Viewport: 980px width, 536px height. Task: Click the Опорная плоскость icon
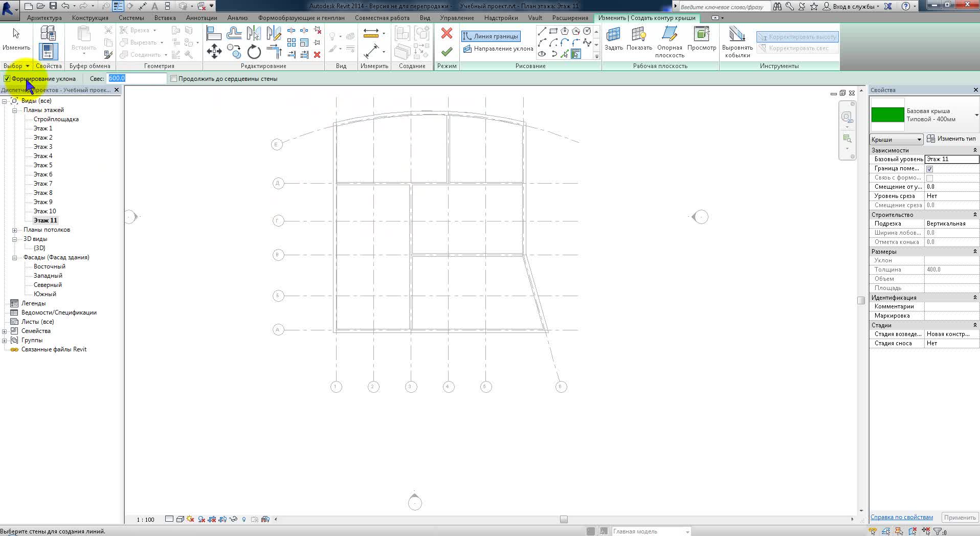point(669,34)
